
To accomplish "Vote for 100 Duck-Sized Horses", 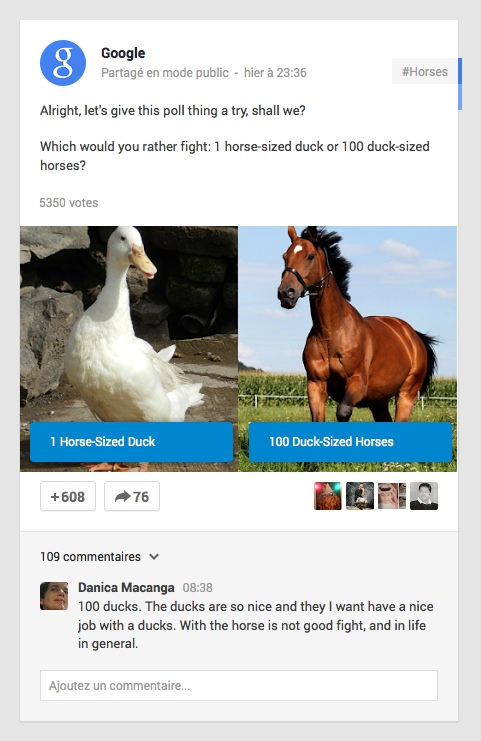I will (350, 442).
